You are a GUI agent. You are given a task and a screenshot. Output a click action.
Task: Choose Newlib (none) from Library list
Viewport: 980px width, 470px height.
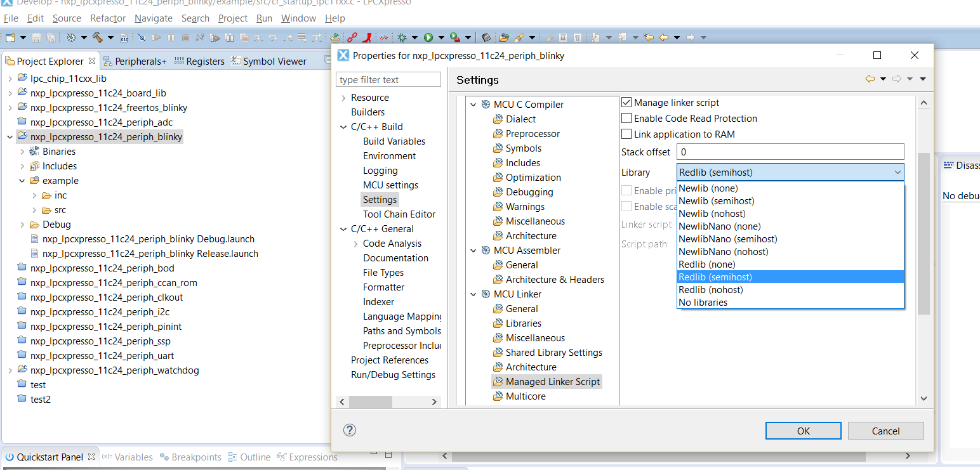790,188
